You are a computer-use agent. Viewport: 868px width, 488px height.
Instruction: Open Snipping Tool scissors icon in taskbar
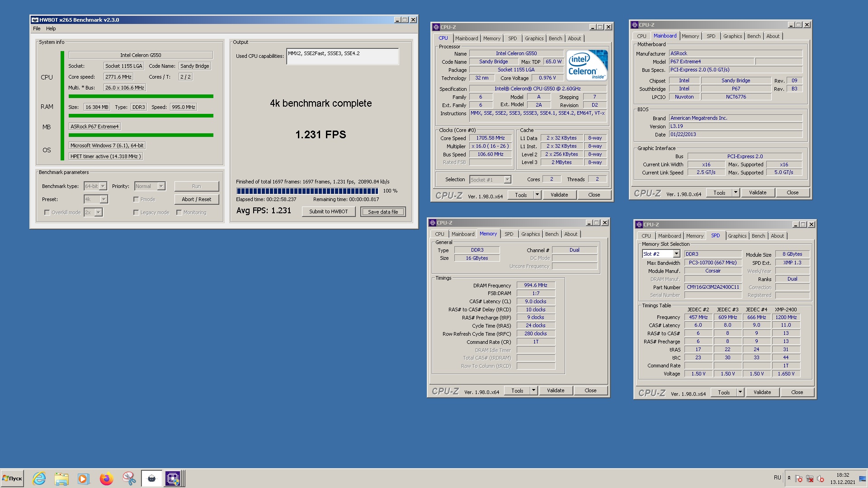(129, 479)
